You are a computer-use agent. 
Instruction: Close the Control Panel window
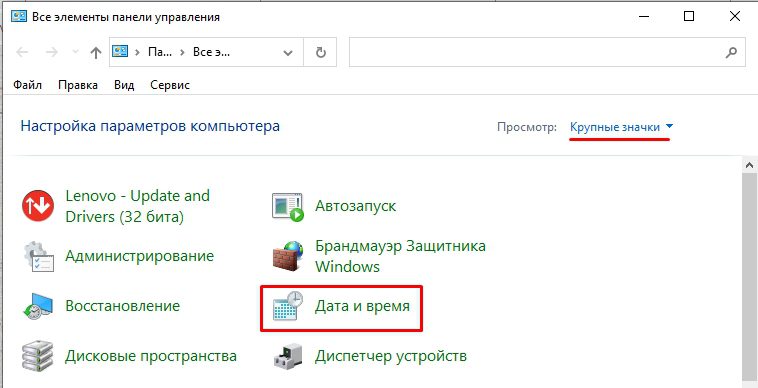734,16
